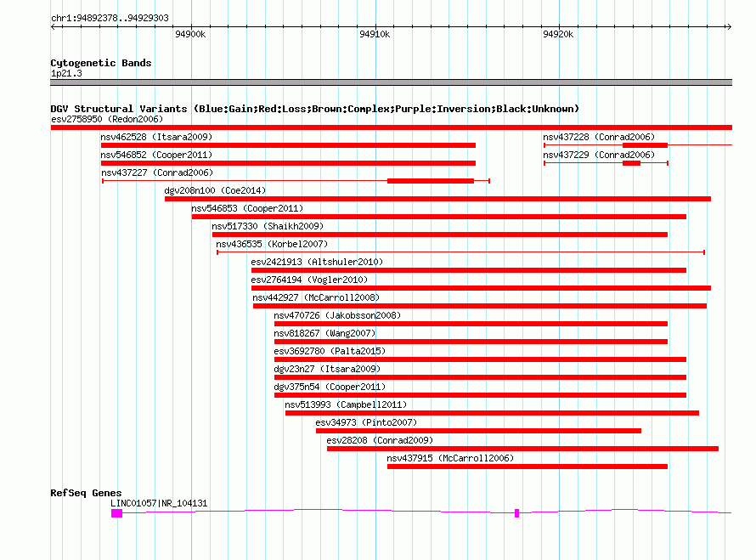Click the 94920k ruler label

tap(558, 34)
